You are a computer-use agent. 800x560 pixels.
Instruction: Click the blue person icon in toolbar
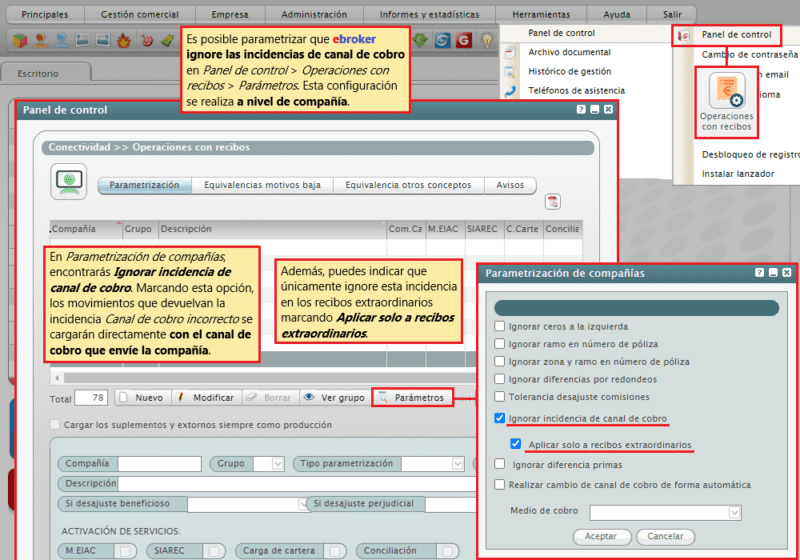tap(62, 40)
